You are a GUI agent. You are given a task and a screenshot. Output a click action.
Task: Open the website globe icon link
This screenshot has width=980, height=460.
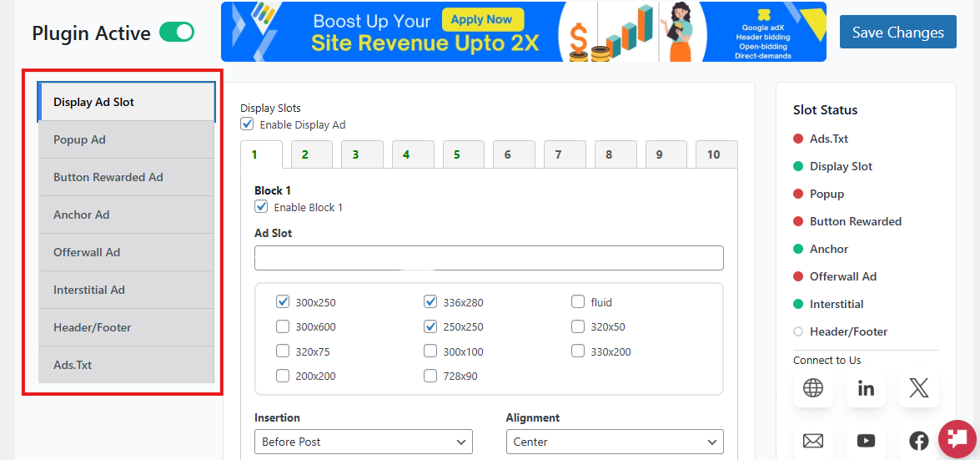[x=812, y=388]
